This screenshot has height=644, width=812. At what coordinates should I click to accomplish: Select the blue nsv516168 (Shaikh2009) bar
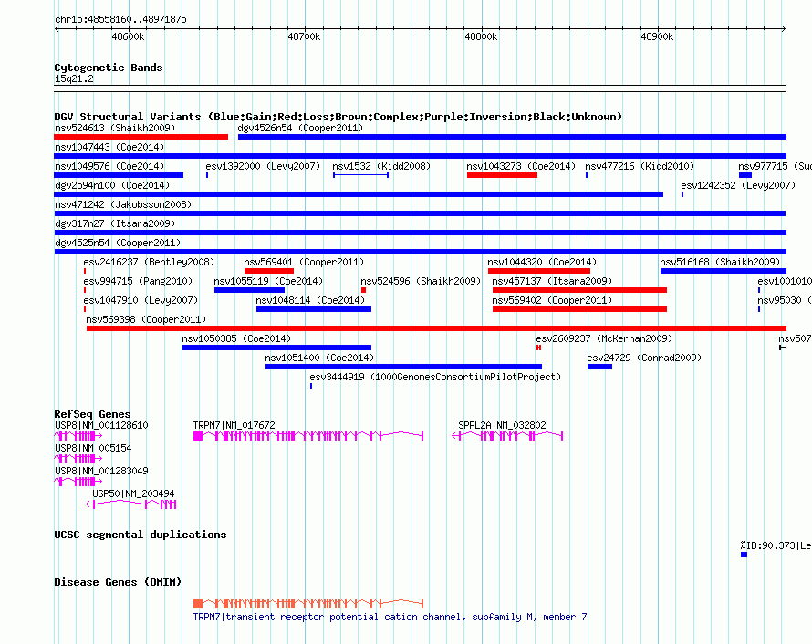click(x=724, y=271)
